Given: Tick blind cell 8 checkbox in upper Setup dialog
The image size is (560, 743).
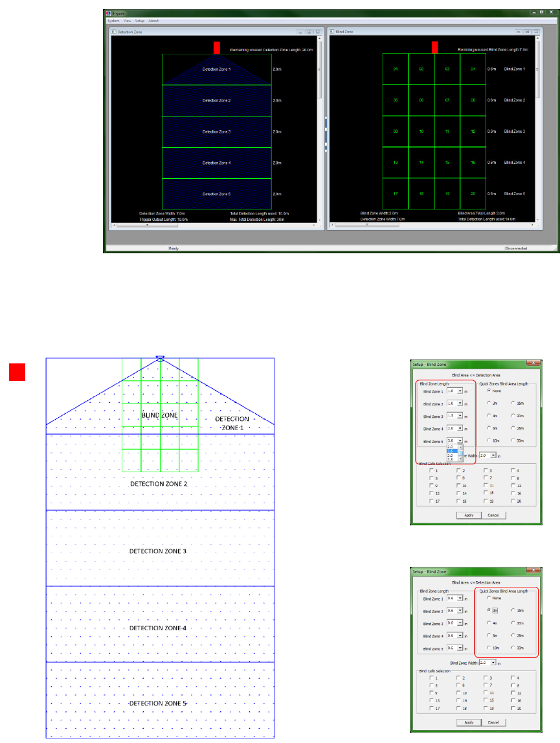Looking at the screenshot, I should [513, 478].
